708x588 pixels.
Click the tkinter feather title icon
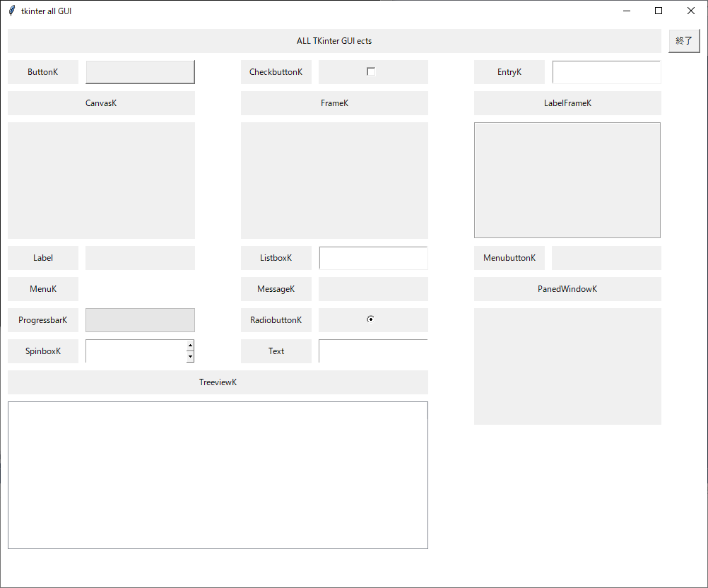[12, 11]
